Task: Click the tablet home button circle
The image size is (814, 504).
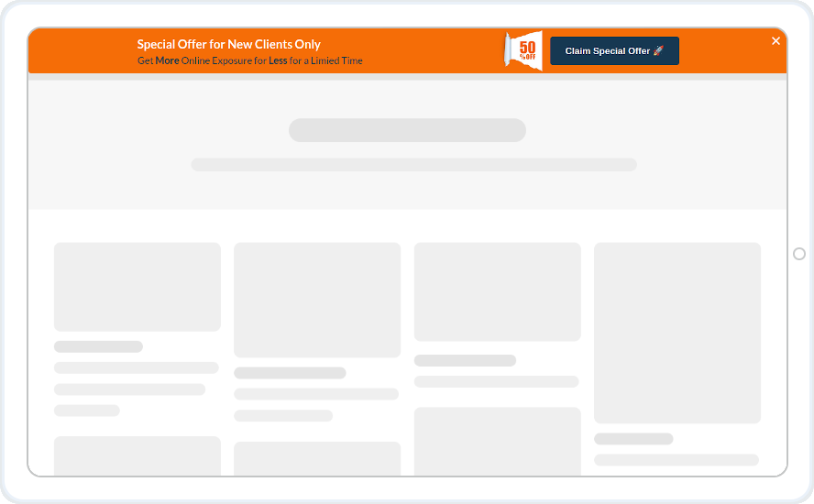Action: tap(799, 253)
